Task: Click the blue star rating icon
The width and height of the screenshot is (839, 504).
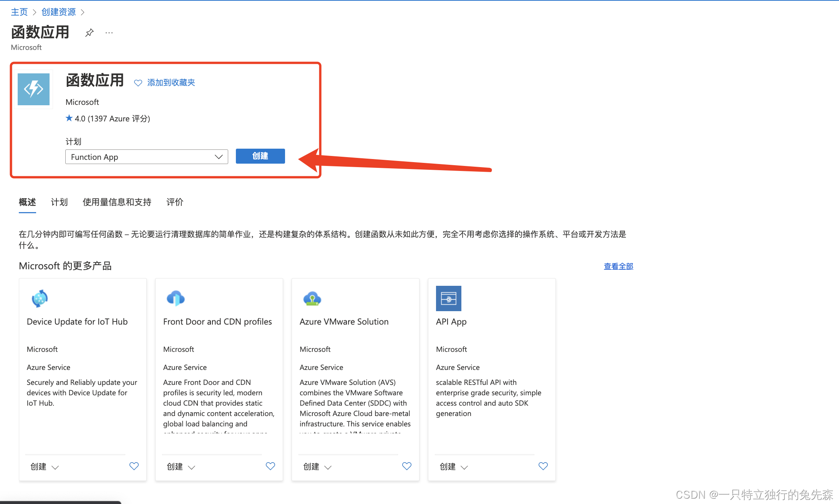Action: [69, 118]
